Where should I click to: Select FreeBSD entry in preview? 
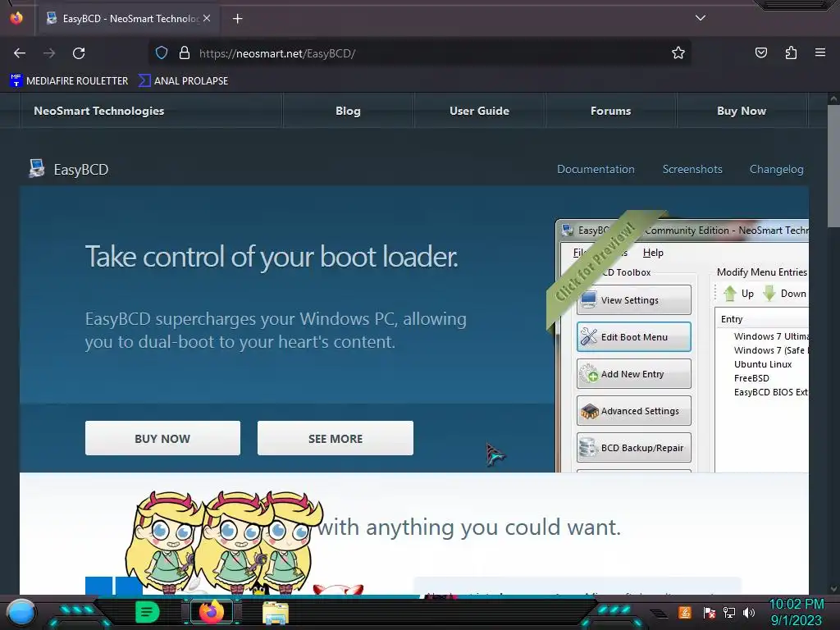pyautogui.click(x=751, y=378)
